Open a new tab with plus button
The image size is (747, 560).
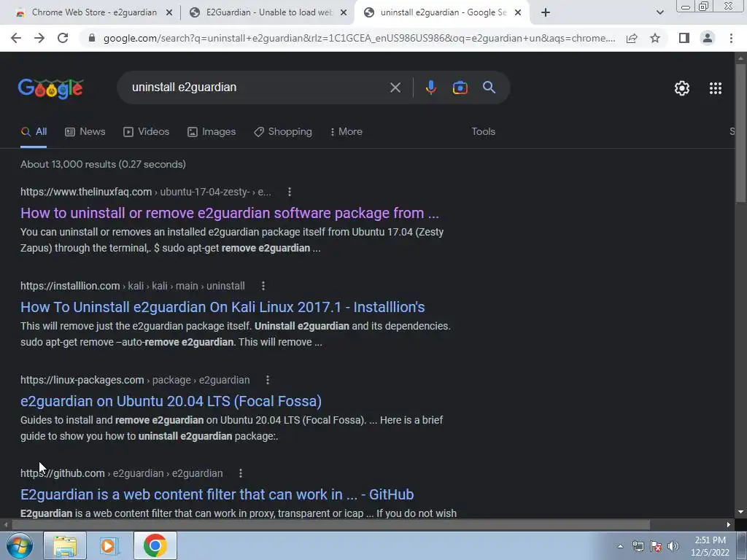coord(546,13)
